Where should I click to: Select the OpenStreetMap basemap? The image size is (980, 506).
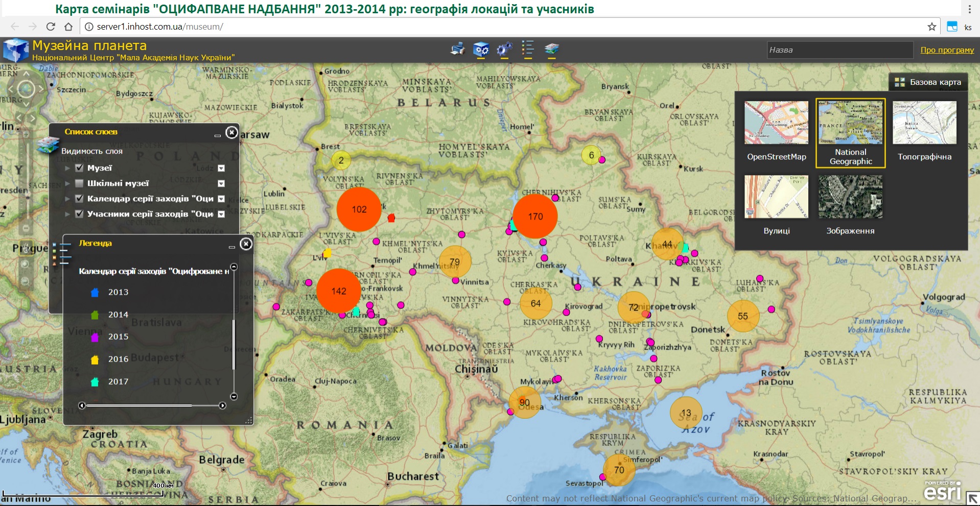(776, 131)
